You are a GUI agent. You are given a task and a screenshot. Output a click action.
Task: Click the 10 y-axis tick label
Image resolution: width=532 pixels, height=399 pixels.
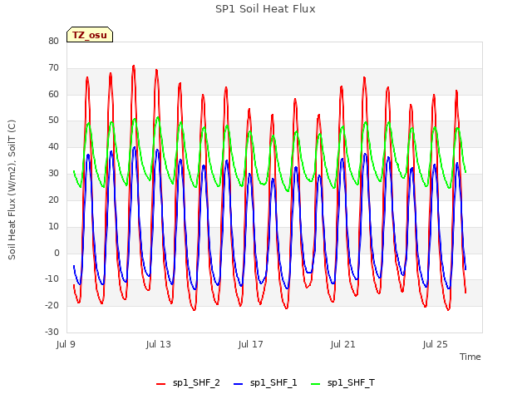(53, 226)
